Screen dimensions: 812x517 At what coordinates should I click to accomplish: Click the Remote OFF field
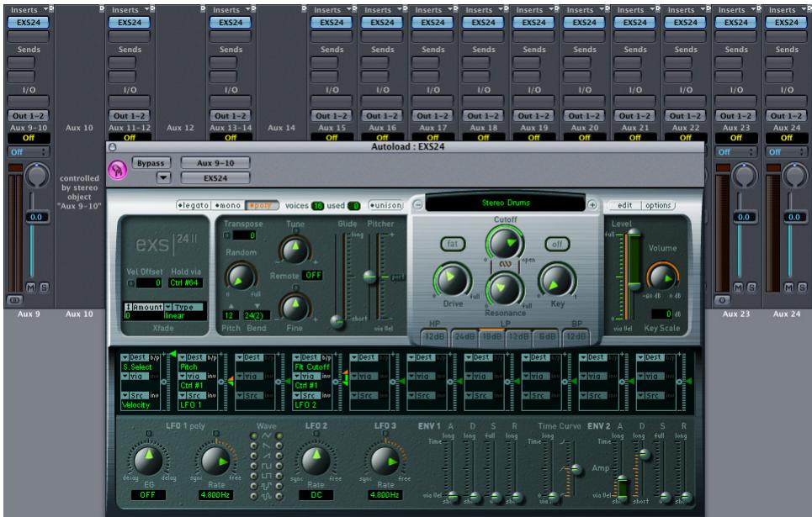[313, 276]
